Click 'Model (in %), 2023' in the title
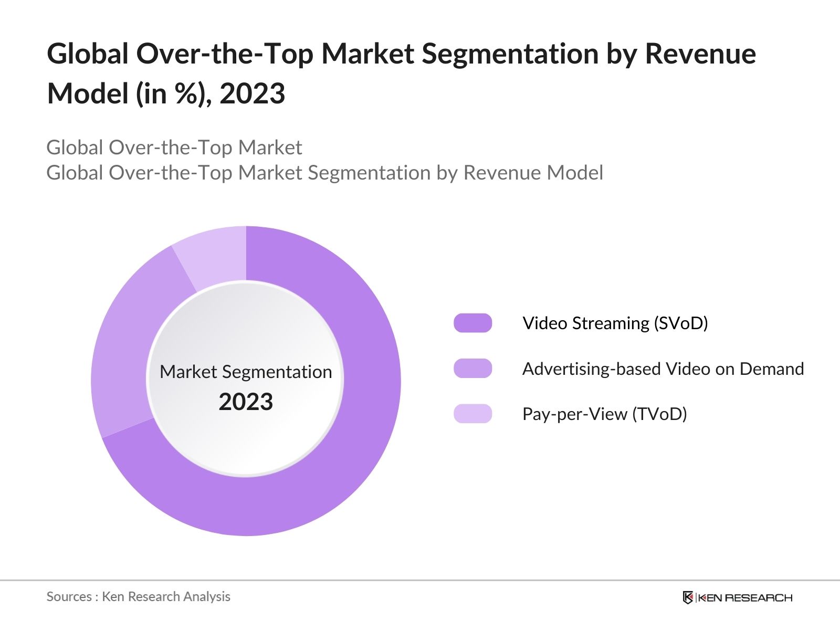The height and width of the screenshot is (630, 840). pos(166,93)
